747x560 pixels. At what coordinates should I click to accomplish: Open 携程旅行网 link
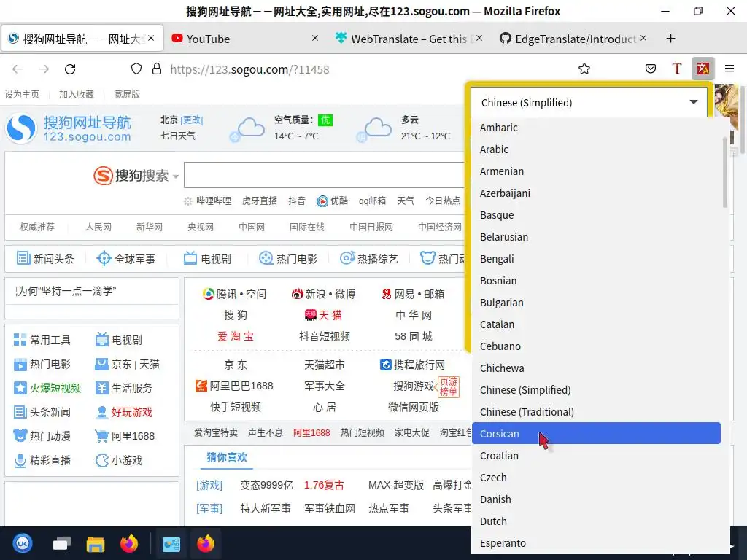click(x=413, y=365)
